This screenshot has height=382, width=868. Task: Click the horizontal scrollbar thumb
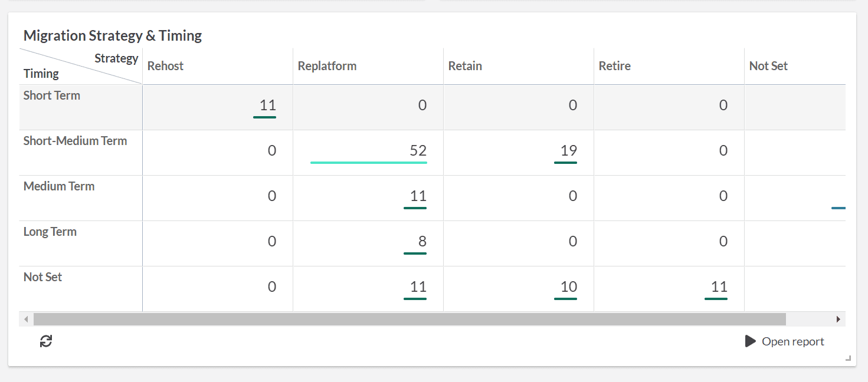click(x=410, y=320)
